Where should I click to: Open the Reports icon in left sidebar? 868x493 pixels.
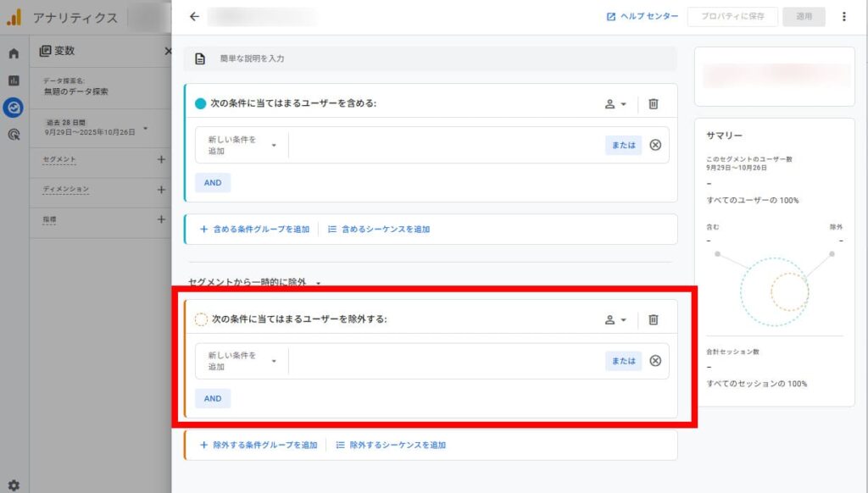click(14, 80)
